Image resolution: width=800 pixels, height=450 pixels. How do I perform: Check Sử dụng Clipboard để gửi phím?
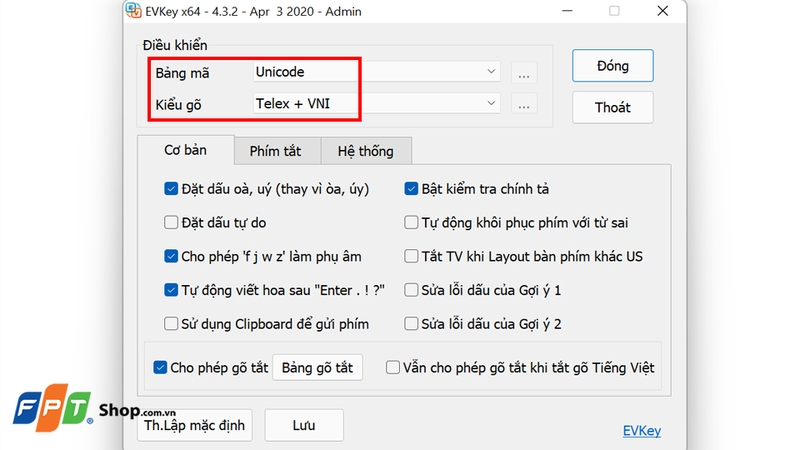point(171,323)
